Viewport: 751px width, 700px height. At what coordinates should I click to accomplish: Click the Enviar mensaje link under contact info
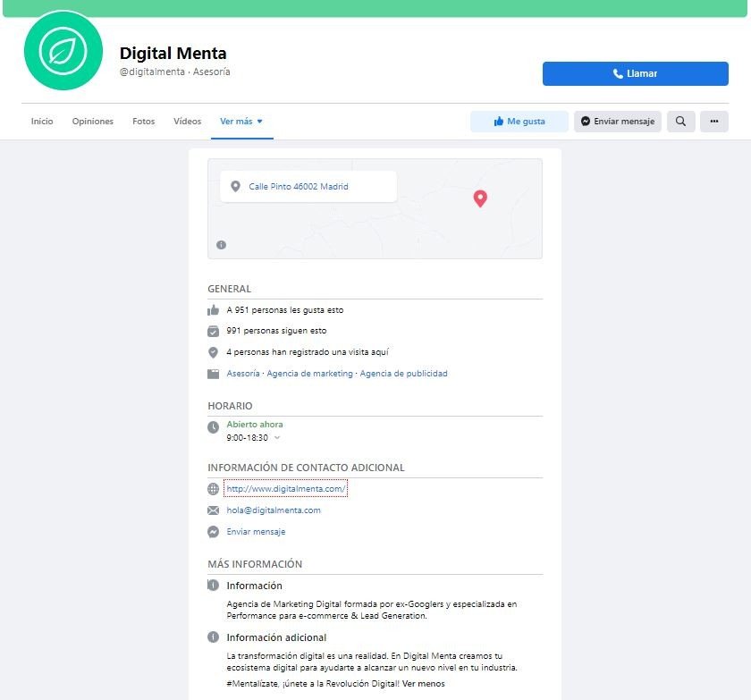tap(256, 532)
